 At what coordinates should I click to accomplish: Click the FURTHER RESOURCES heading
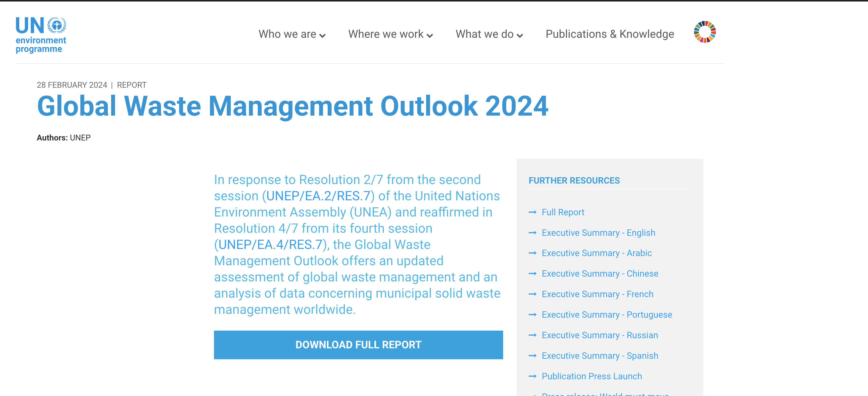574,181
